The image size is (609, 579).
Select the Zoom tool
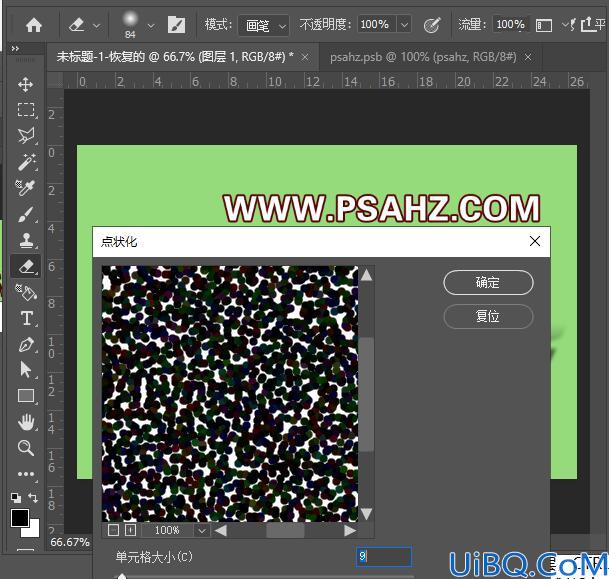tap(26, 448)
